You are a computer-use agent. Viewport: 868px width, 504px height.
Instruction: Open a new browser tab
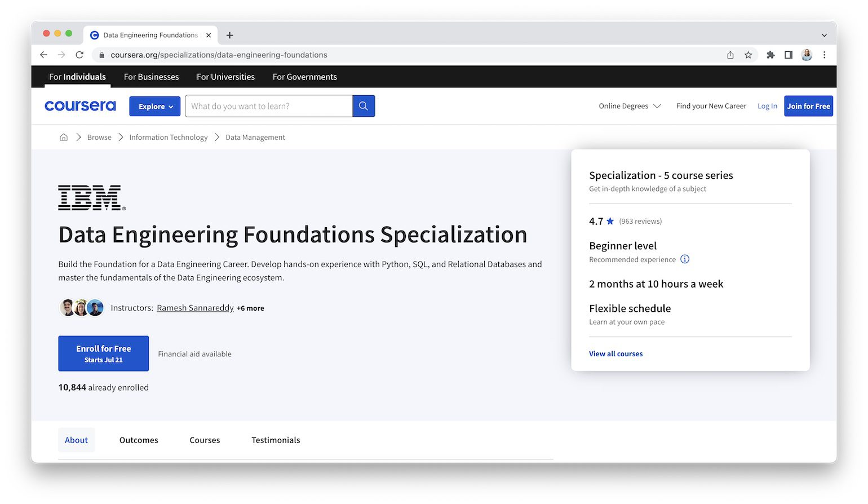pyautogui.click(x=230, y=35)
